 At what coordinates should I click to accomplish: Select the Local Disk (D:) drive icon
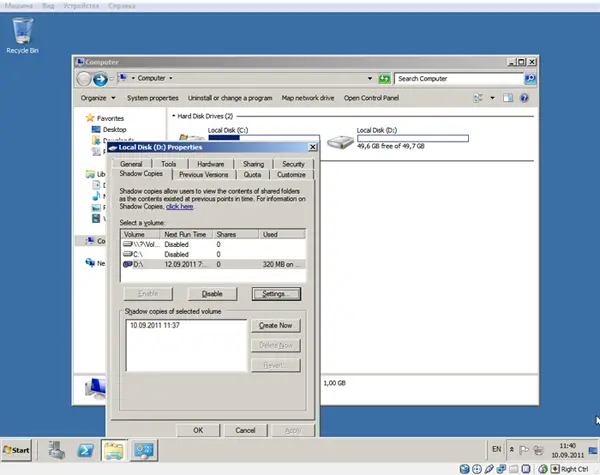pos(340,141)
